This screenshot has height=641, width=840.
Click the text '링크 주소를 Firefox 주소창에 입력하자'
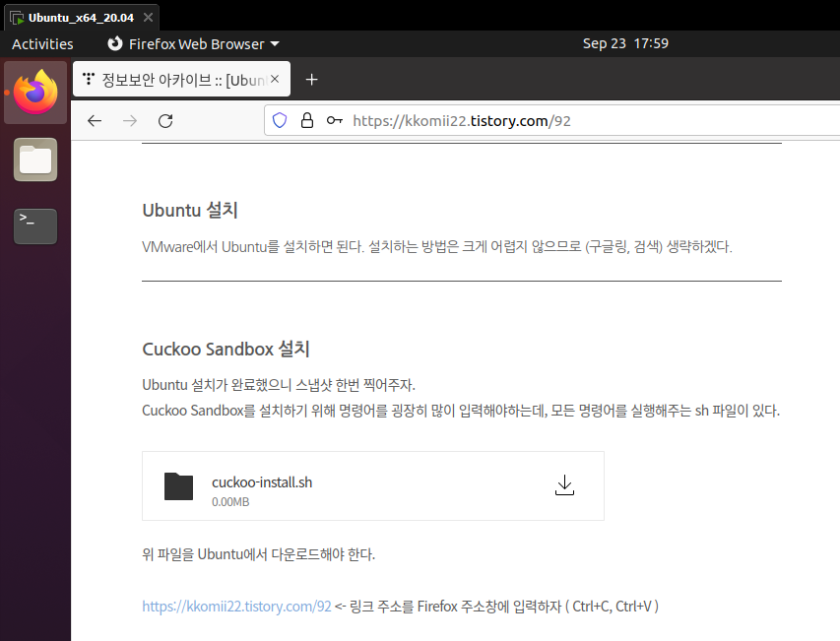coord(456,607)
